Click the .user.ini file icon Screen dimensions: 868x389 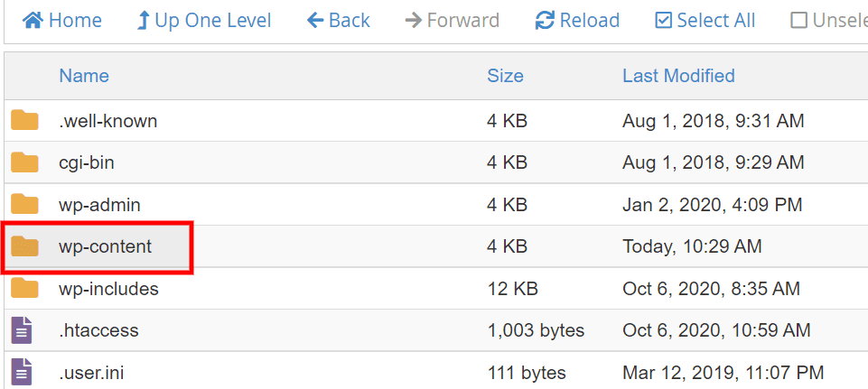(x=22, y=372)
